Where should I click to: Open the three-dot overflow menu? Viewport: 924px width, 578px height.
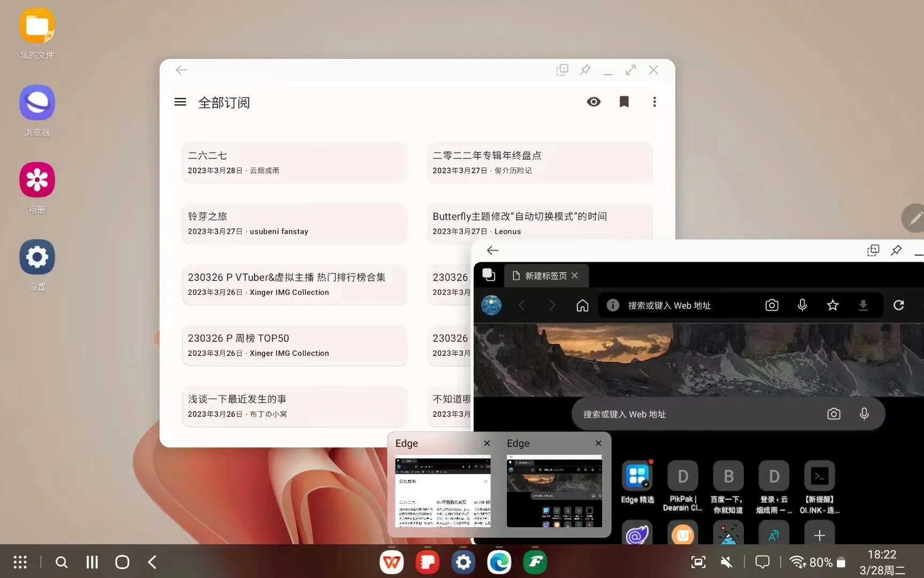[654, 102]
